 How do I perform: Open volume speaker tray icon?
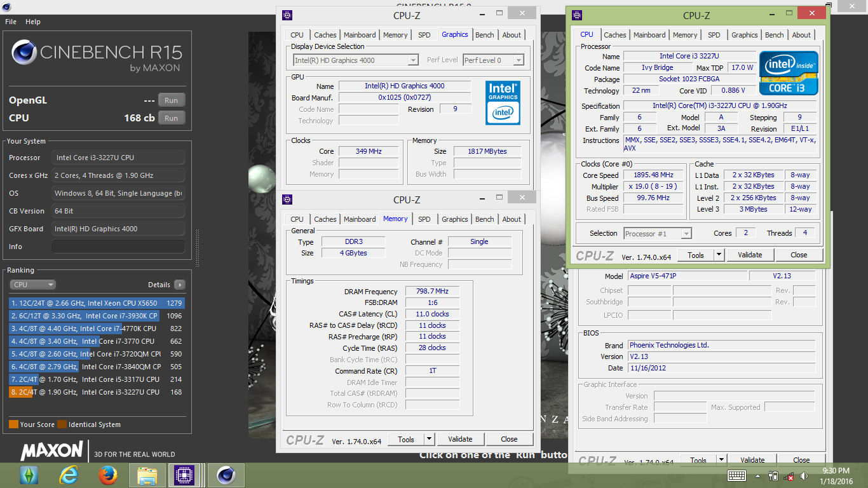coord(804,476)
